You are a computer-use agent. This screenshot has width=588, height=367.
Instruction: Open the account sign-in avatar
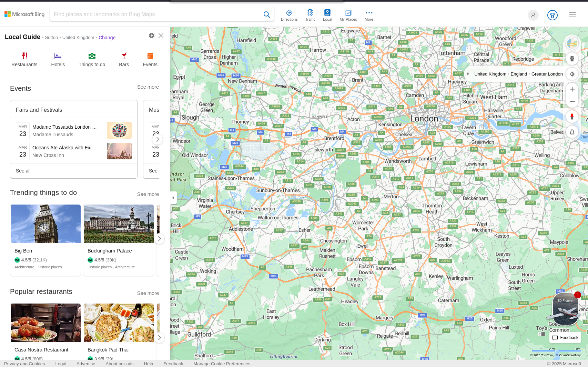533,15
